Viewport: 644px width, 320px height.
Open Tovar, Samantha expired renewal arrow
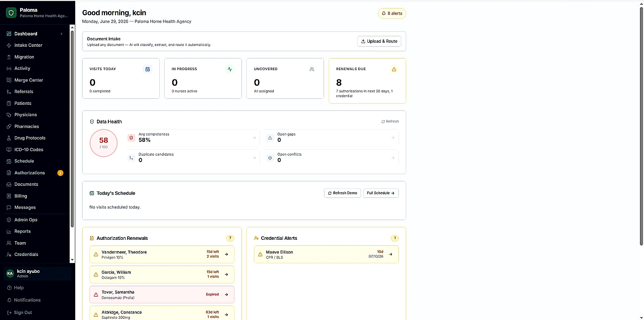tap(227, 295)
